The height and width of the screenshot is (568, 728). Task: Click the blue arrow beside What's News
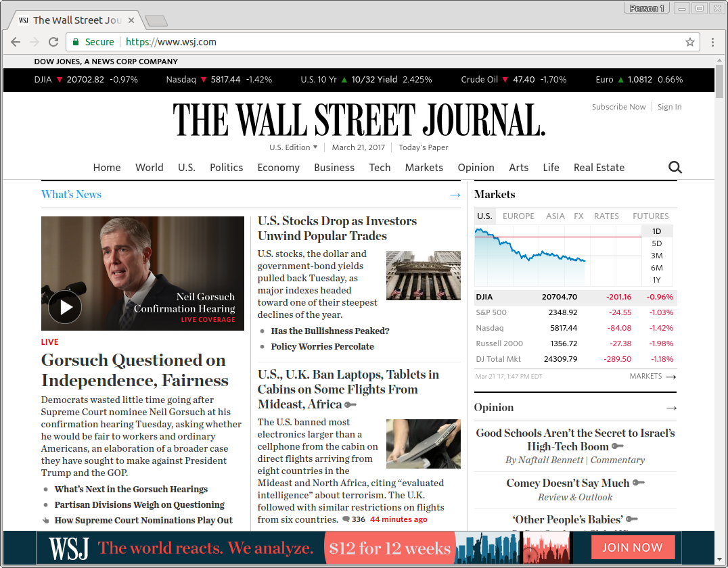point(455,195)
